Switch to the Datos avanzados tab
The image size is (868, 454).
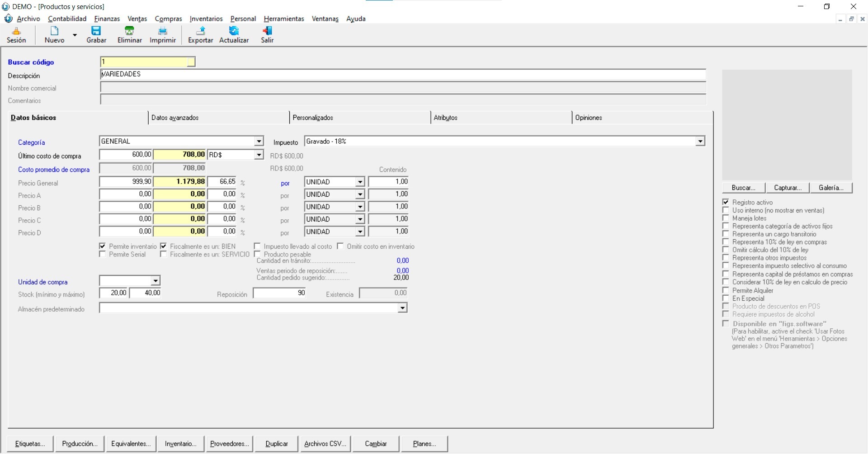point(175,118)
